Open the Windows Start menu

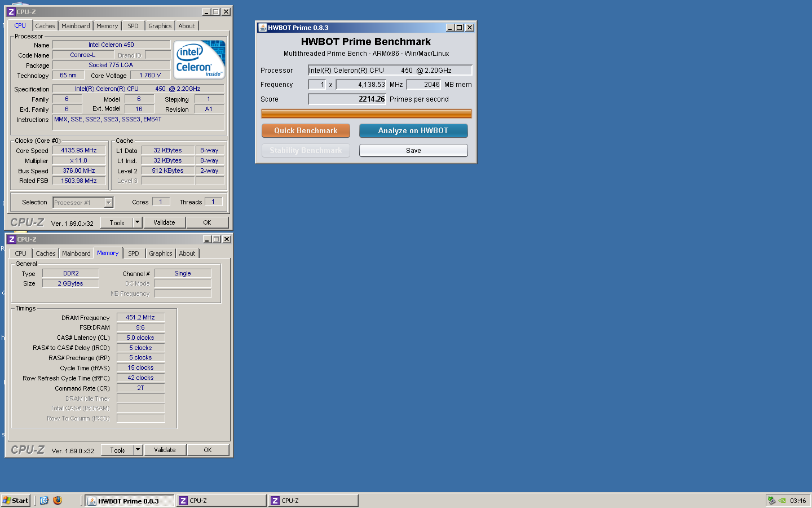[x=16, y=501]
